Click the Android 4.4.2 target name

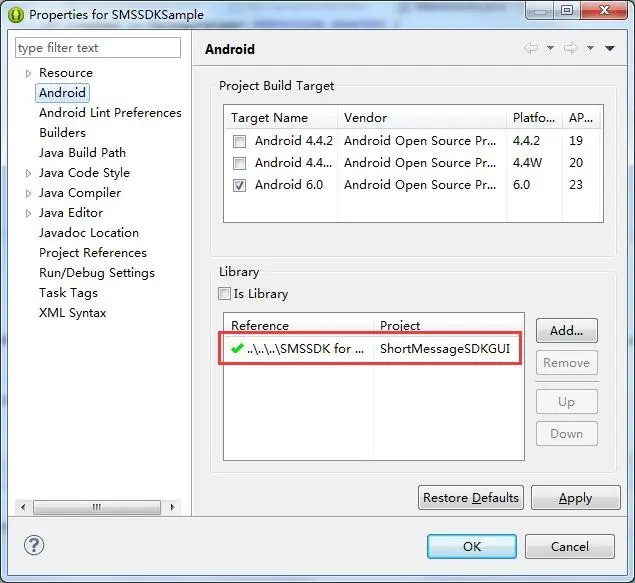(294, 141)
